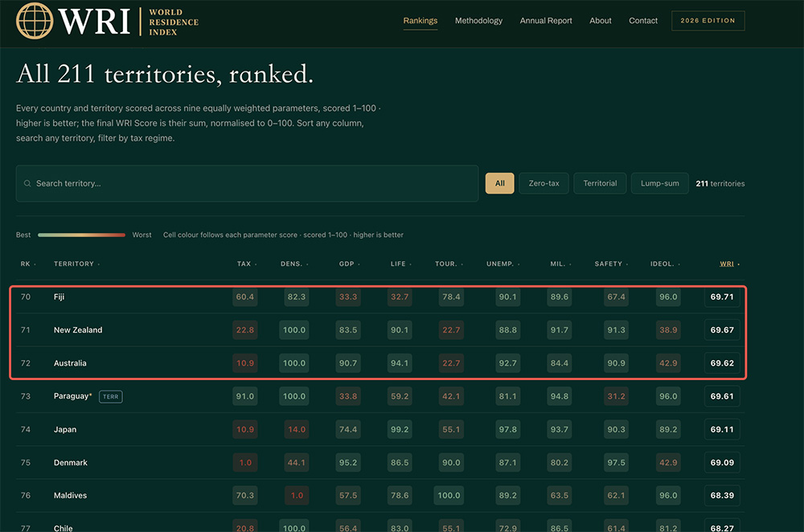Select the All filter
804x532 pixels.
coord(499,183)
